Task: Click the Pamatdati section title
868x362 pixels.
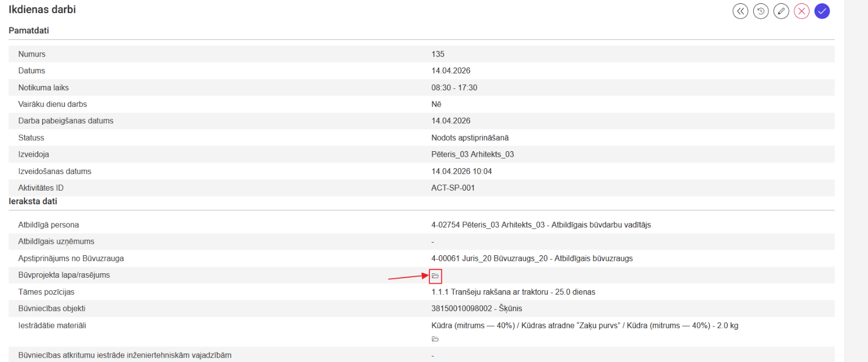Action: pos(28,31)
